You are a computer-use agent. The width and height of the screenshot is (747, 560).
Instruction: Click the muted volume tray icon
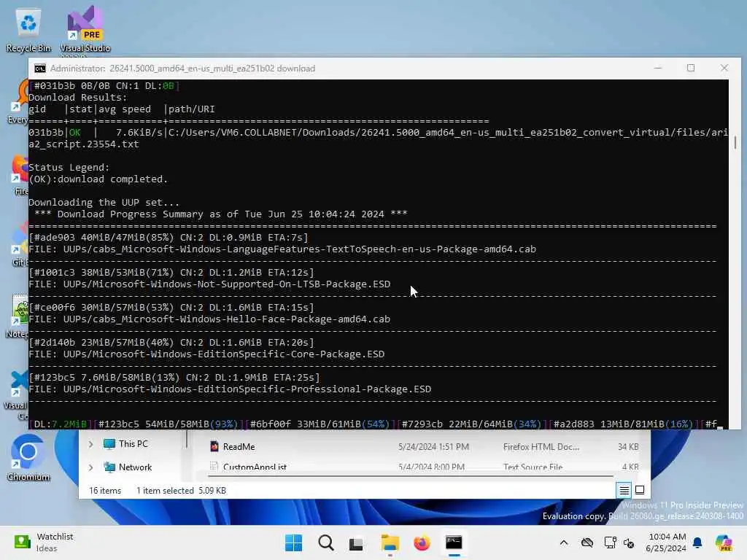tap(629, 542)
